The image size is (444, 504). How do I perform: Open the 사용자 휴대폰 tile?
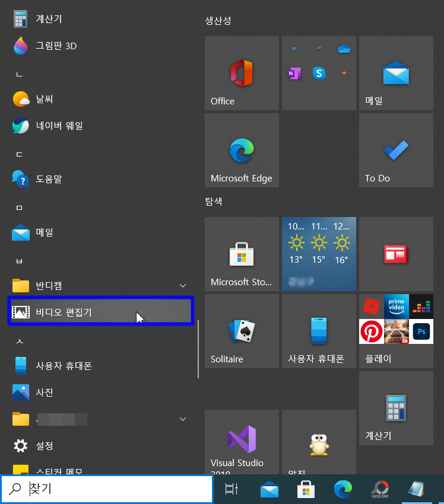319,331
